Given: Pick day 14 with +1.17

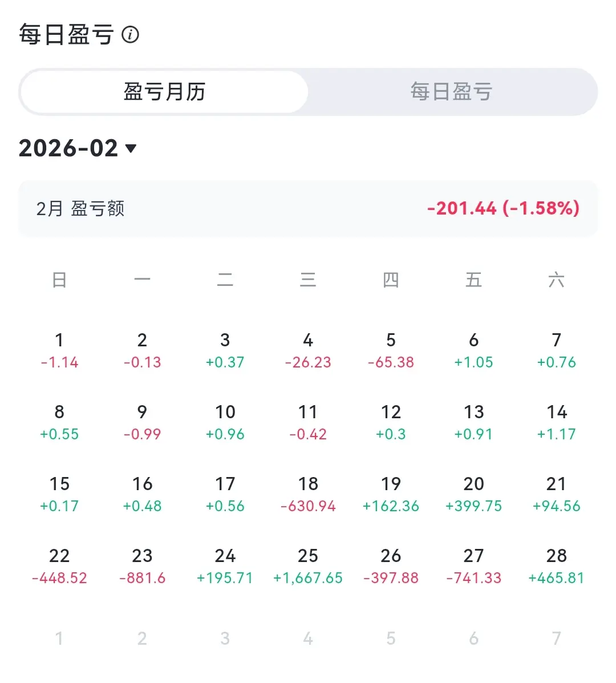Looking at the screenshot, I should 556,422.
